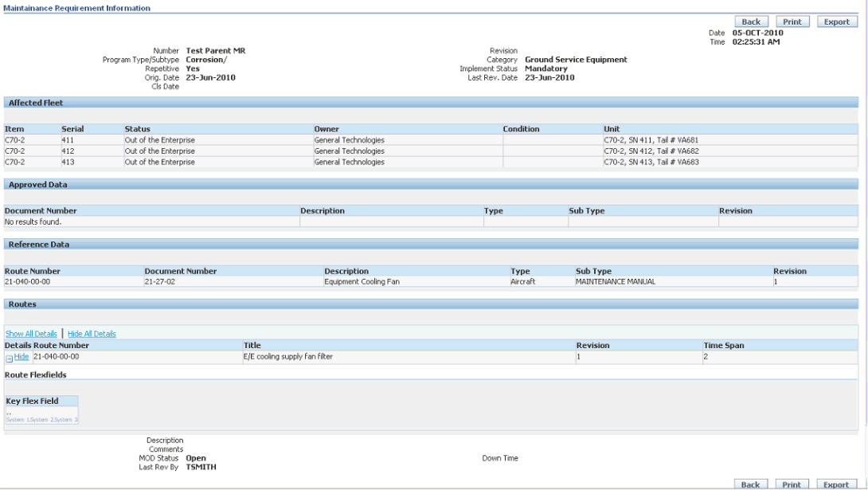
Task: Click the Test Parent MR number value
Action: [x=215, y=50]
